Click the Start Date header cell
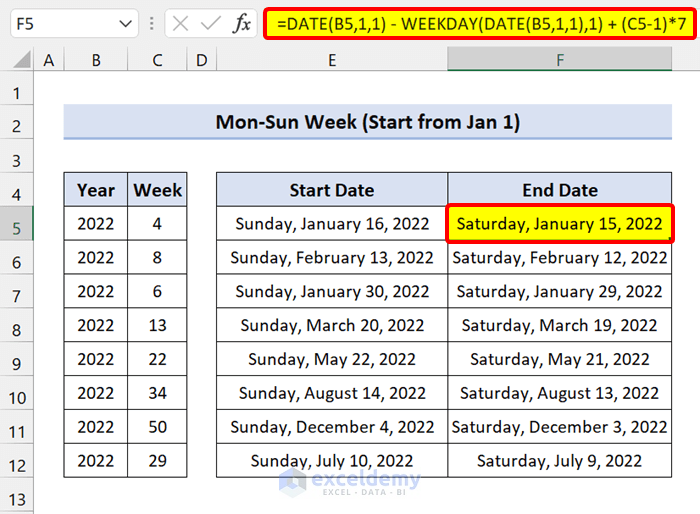This screenshot has width=700, height=514. (x=331, y=190)
